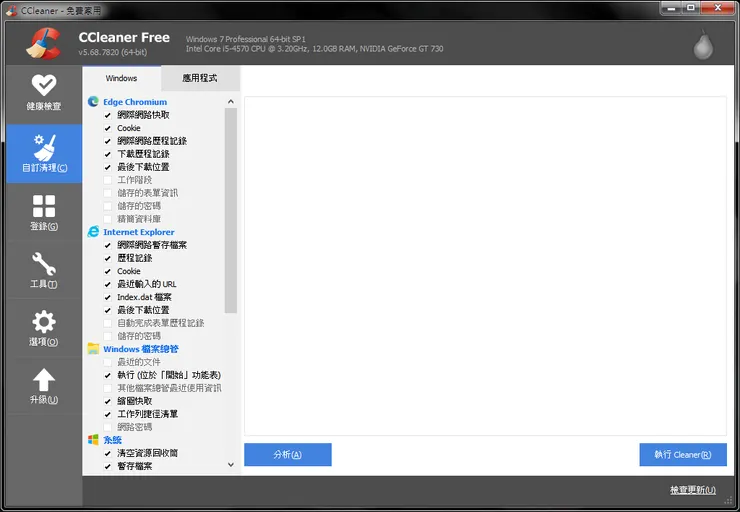
Task: Click the Windows 7 Professional system info text
Action: point(245,39)
